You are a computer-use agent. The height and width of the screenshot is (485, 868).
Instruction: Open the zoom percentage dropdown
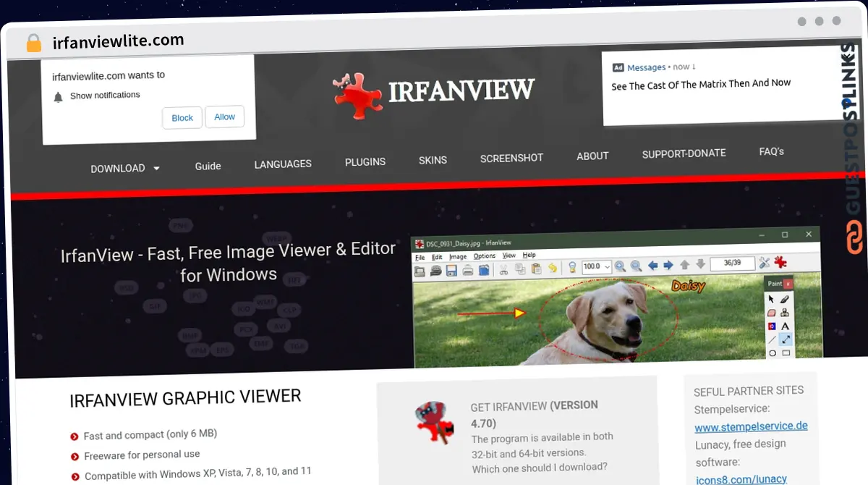pos(608,266)
